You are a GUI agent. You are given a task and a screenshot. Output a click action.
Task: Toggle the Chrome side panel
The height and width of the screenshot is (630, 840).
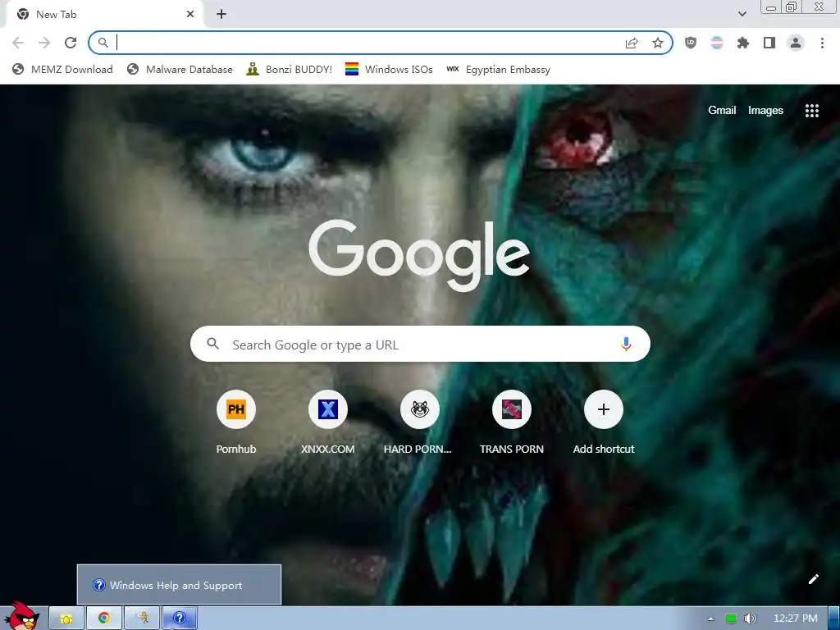(769, 43)
